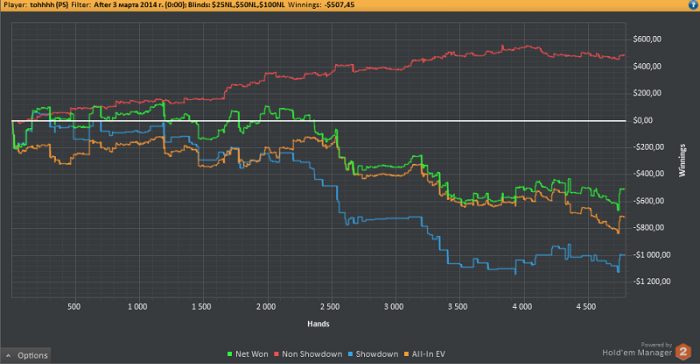
Task: Click the All-In EV legend label
Action: pos(429,354)
